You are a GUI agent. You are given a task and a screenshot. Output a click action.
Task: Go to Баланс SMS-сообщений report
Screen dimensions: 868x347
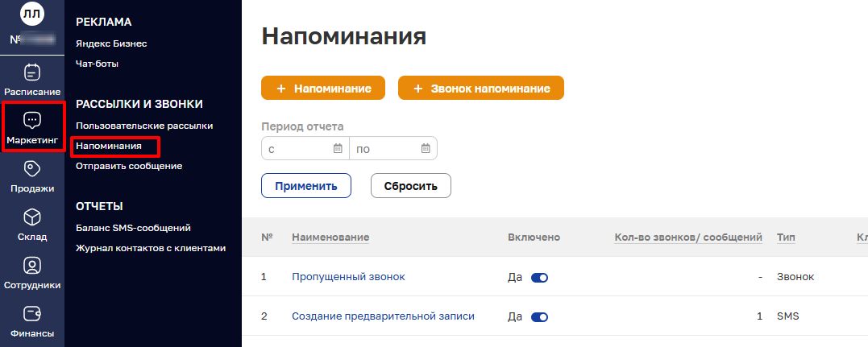click(x=133, y=228)
